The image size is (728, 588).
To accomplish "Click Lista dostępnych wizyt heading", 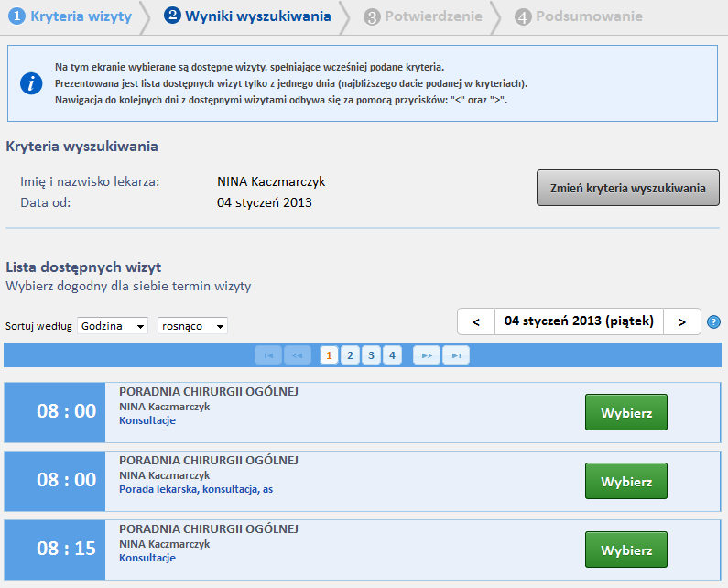I will coord(83,267).
